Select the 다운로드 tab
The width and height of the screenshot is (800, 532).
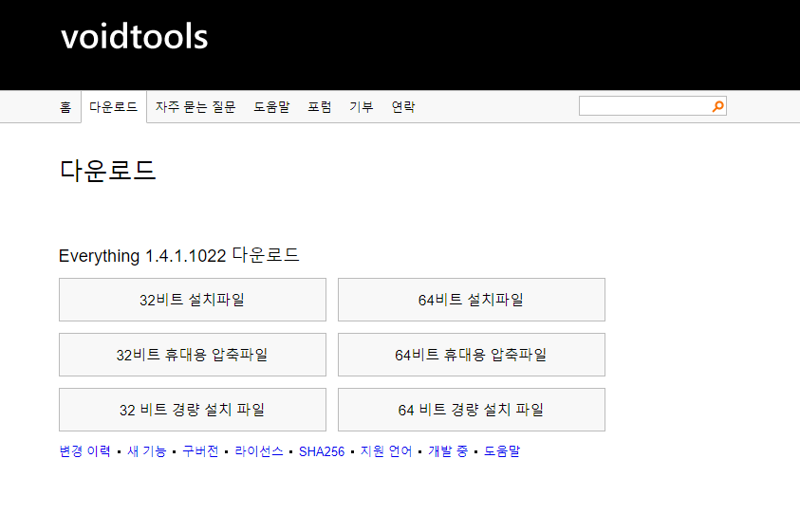[x=113, y=106]
